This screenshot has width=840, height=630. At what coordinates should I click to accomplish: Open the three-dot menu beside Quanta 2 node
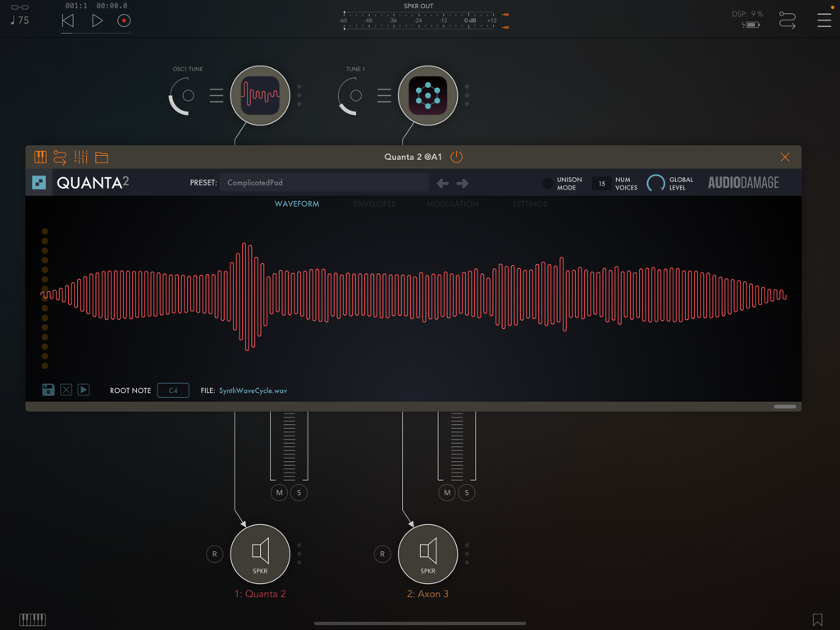pos(299,95)
